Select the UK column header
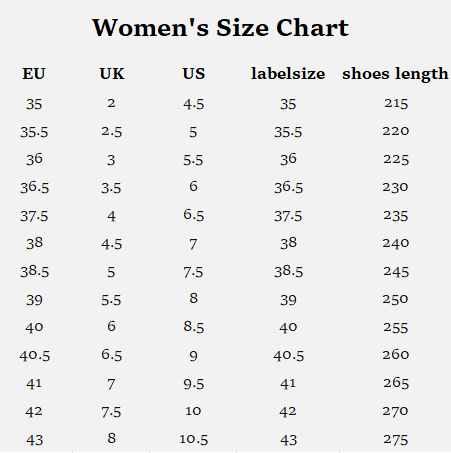The image size is (451, 453). [112, 74]
